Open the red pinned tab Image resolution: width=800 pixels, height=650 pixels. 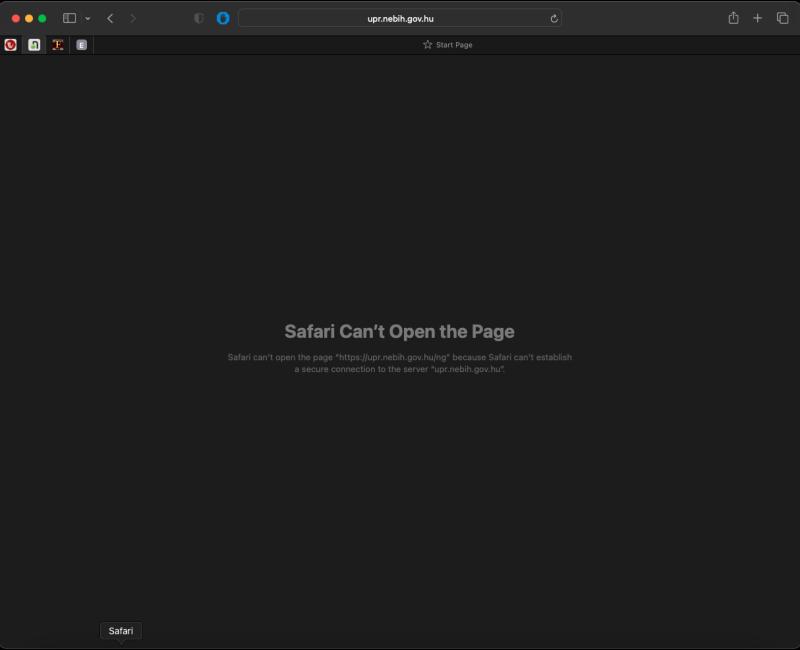point(11,45)
